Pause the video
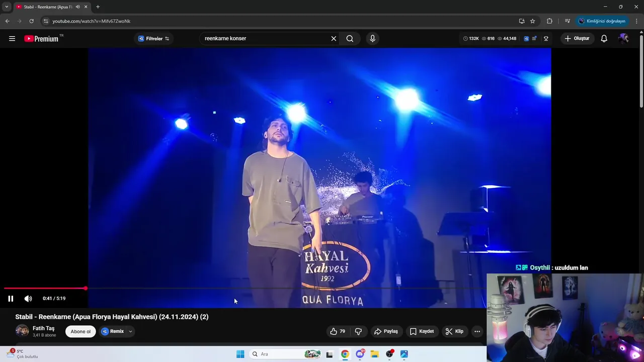 click(11, 299)
